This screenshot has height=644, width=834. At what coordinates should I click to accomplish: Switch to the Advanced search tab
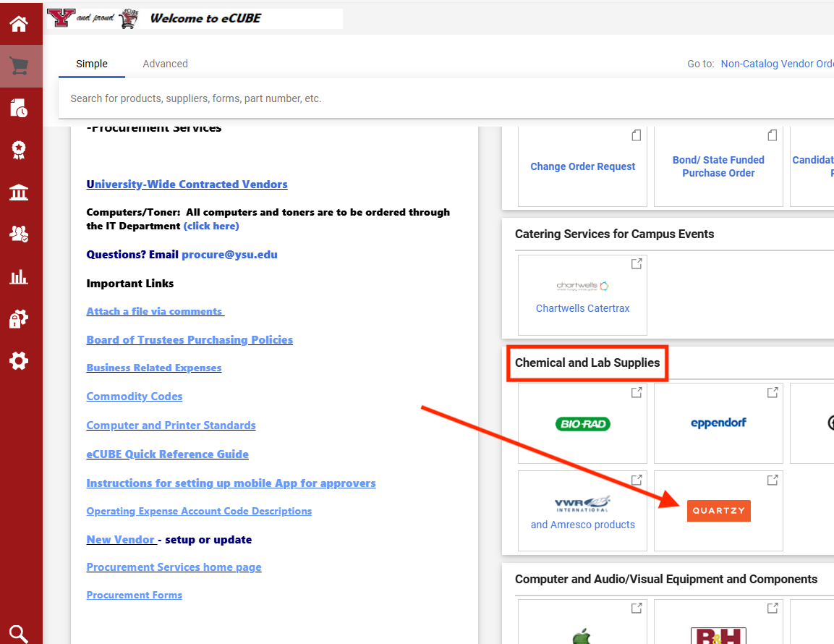tap(165, 64)
